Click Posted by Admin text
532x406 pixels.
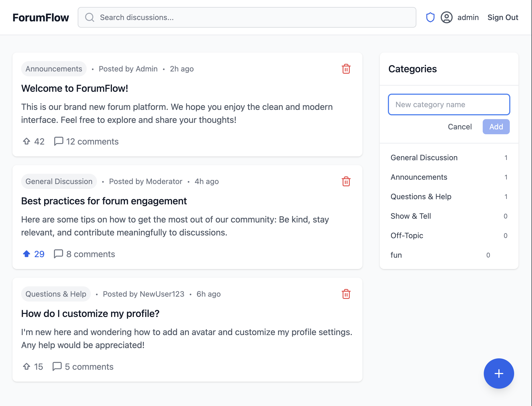[128, 69]
